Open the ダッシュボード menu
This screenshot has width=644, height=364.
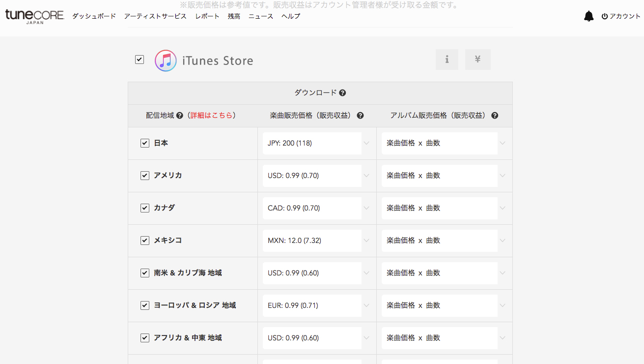[x=94, y=16]
